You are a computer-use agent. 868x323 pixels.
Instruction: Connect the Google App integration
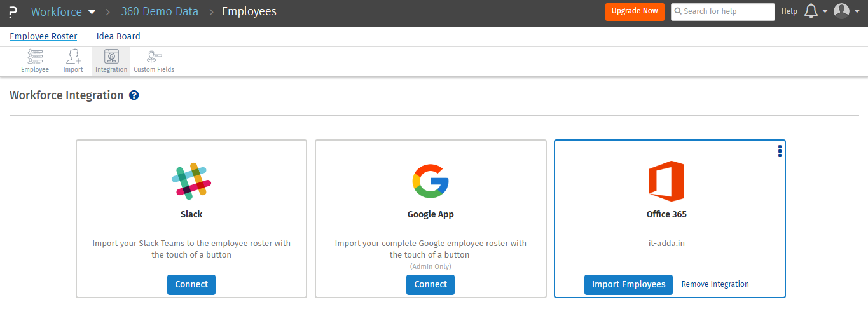click(x=431, y=284)
